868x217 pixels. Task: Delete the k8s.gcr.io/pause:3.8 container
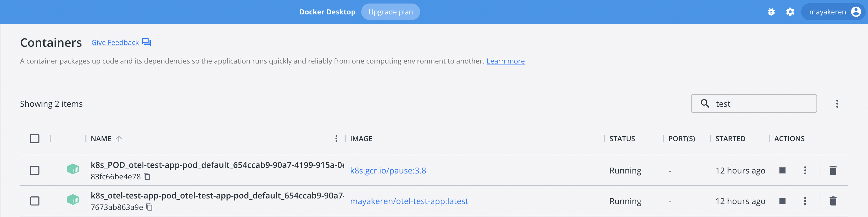[833, 170]
